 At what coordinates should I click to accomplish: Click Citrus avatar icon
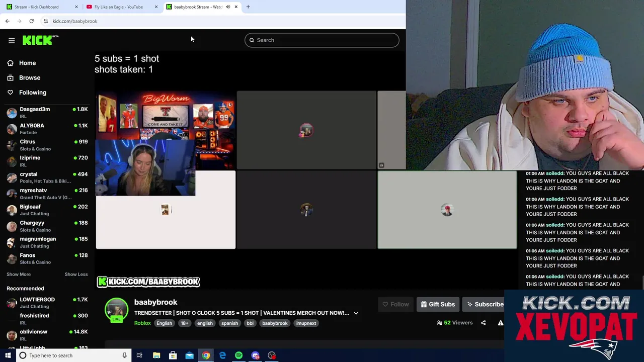pos(12,145)
